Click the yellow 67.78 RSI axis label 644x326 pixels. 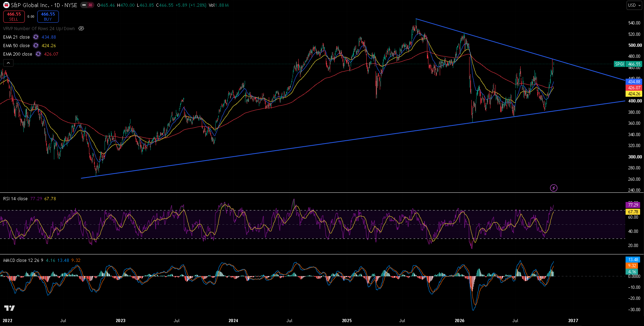click(633, 212)
